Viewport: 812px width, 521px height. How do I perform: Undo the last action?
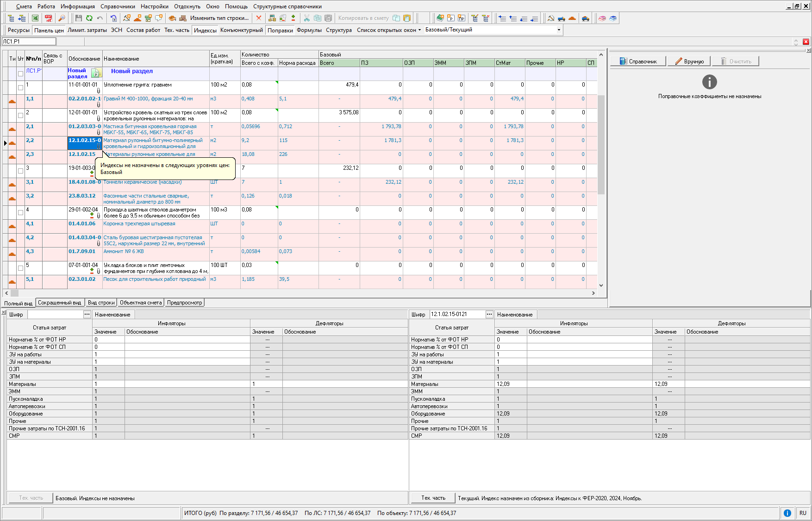100,18
